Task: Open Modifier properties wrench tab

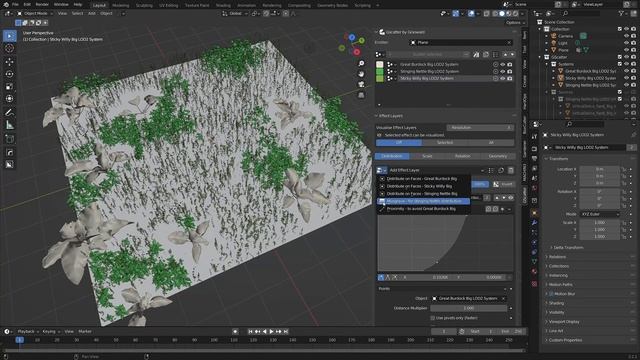Action: 534,223
